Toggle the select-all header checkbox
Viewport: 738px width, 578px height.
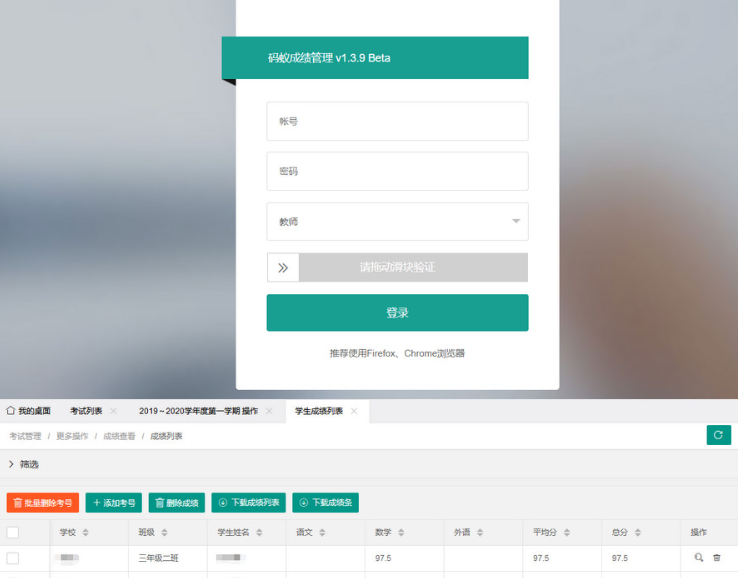(13, 533)
